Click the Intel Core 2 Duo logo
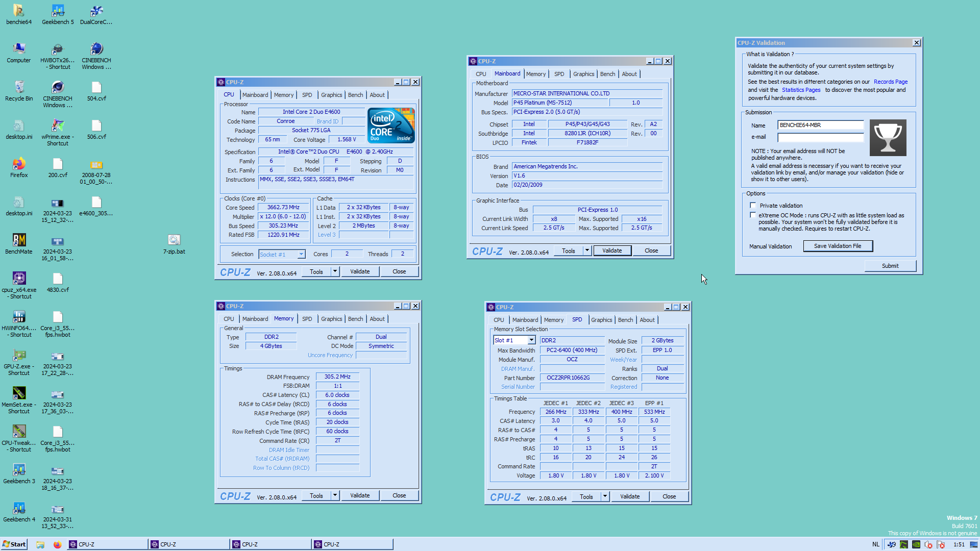This screenshot has height=551, width=980. pyautogui.click(x=391, y=125)
